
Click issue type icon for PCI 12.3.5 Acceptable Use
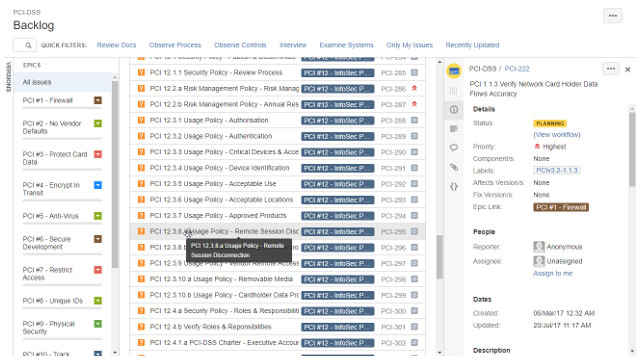click(141, 184)
